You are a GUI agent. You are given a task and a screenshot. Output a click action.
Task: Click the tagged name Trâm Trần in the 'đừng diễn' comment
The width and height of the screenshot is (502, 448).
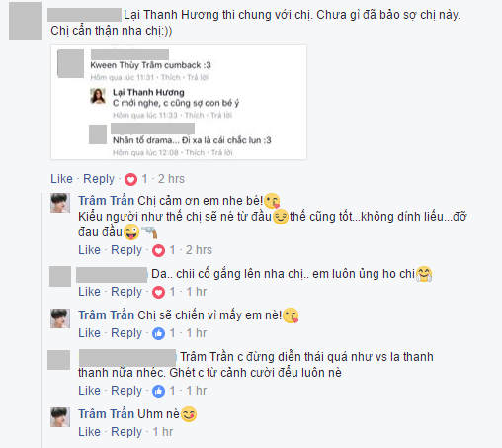(208, 357)
